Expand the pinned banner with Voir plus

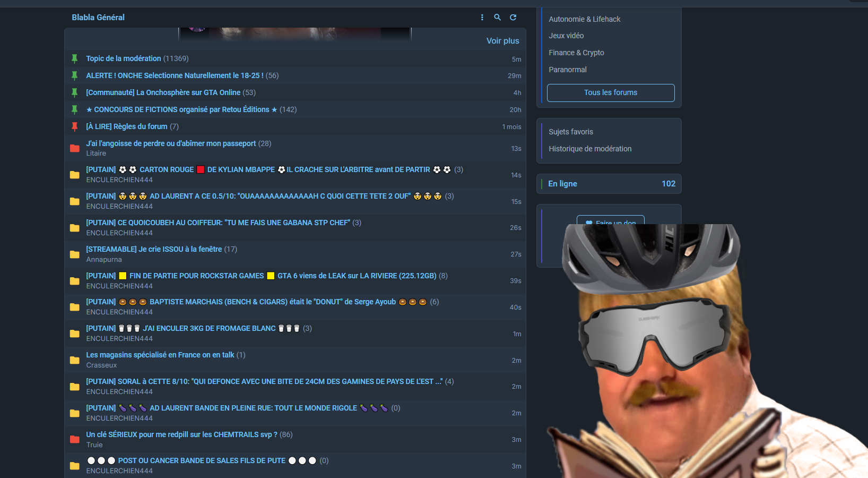502,41
